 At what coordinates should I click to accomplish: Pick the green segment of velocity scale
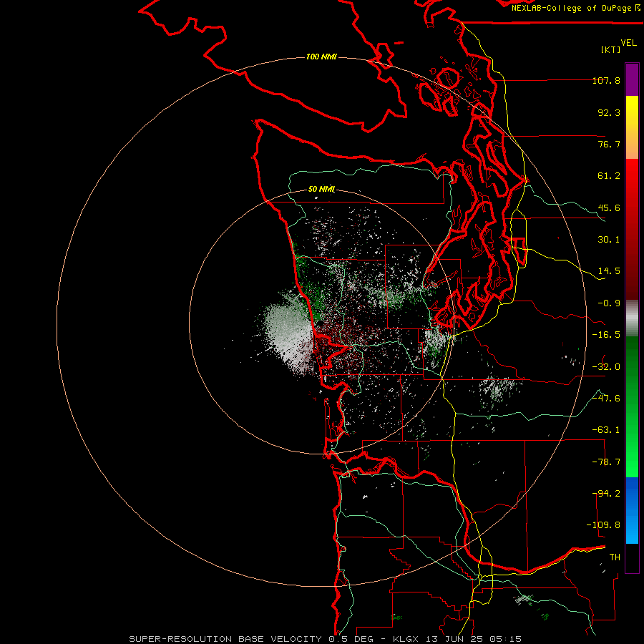coord(632,406)
